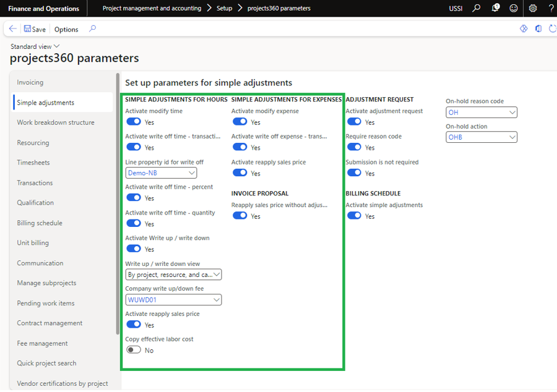Open the settings gear icon
Image resolution: width=557 pixels, height=392 pixels.
[533, 9]
